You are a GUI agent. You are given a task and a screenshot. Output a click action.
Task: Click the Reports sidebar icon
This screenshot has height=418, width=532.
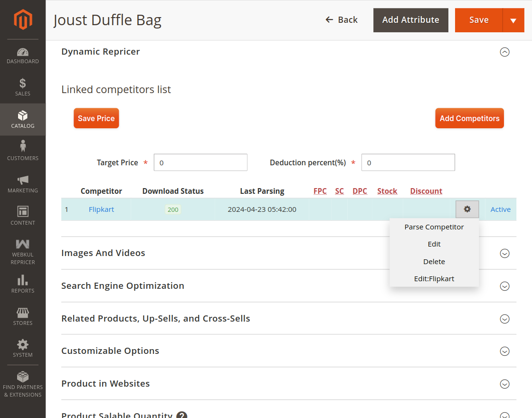click(22, 284)
